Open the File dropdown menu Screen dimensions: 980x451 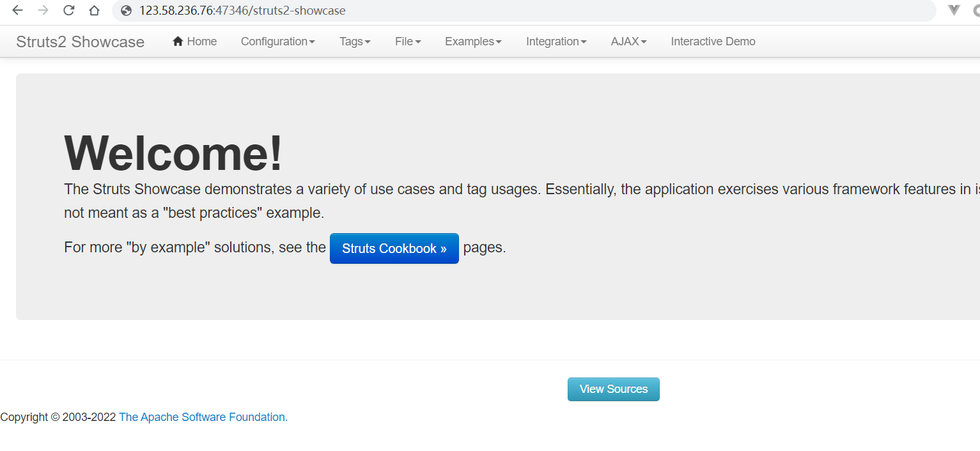(408, 42)
